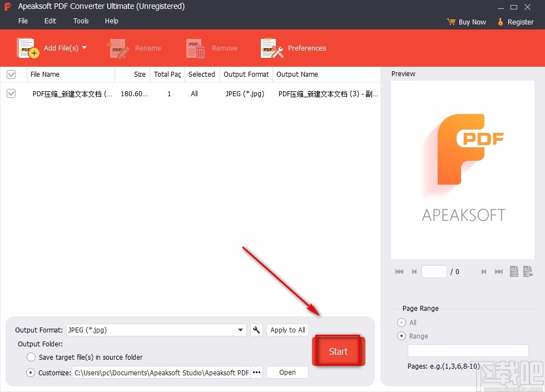The height and width of the screenshot is (392, 545).
Task: Jump to first page in preview
Action: tap(399, 271)
